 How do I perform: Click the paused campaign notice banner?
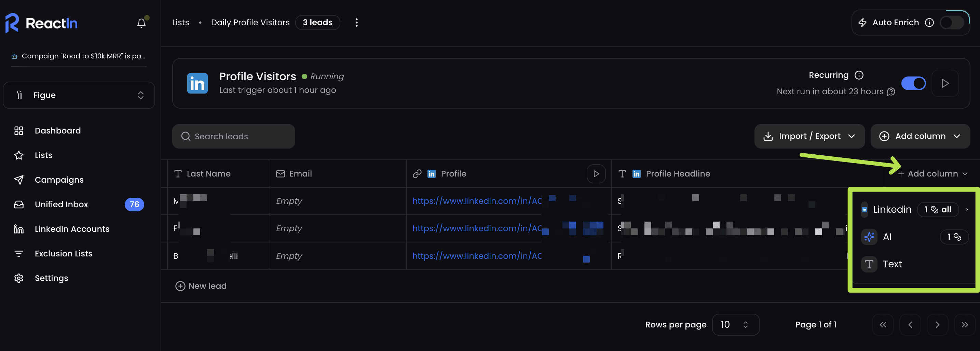click(79, 56)
